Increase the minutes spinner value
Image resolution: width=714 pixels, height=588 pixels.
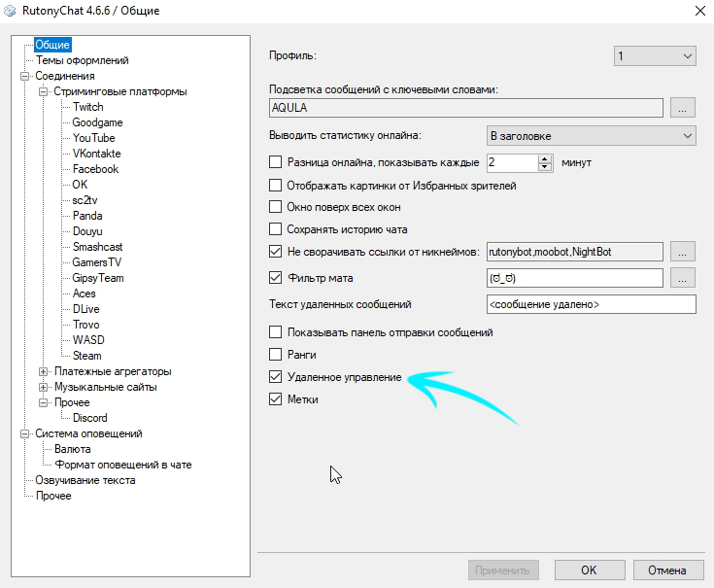pos(544,157)
